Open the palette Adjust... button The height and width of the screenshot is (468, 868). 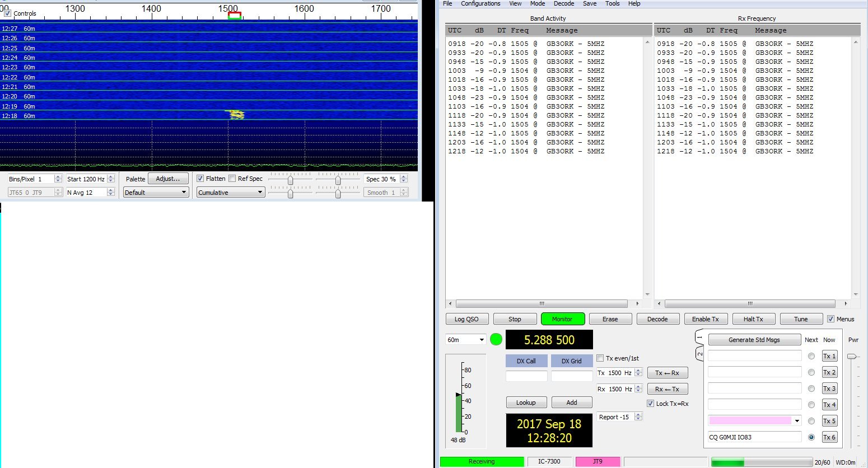coord(168,179)
